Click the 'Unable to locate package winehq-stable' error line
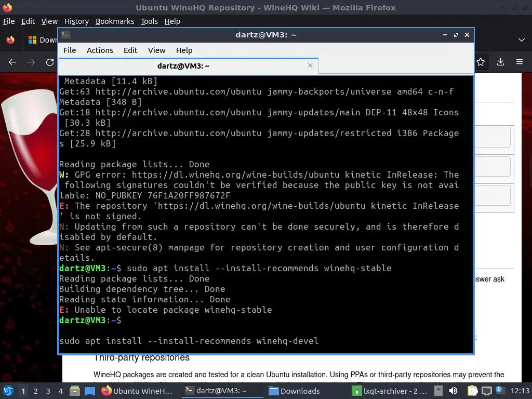The image size is (532, 399). [166, 310]
